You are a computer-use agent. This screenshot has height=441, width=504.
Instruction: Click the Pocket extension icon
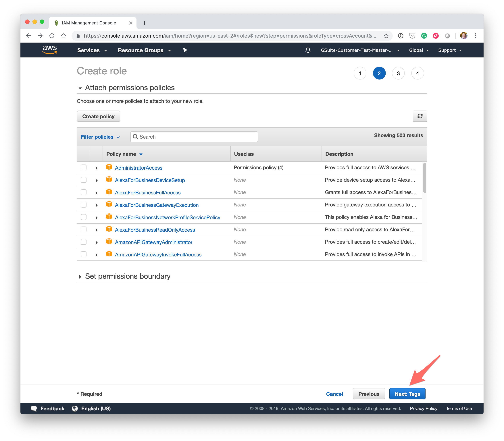point(412,36)
